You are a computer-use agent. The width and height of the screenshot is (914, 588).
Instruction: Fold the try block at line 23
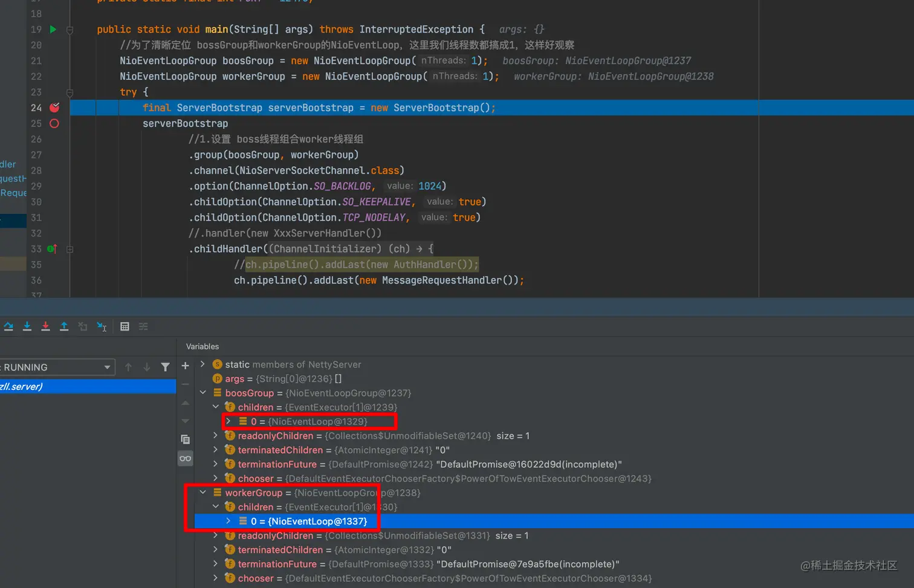click(x=70, y=92)
